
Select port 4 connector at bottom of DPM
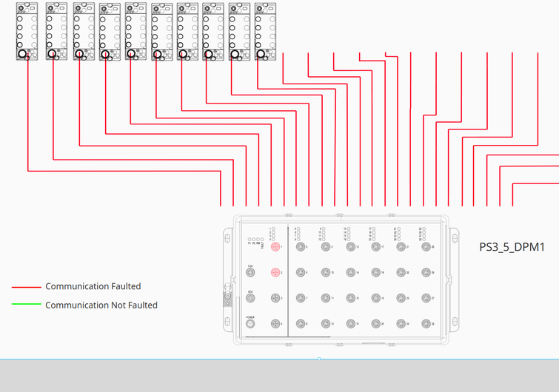[x=275, y=324]
